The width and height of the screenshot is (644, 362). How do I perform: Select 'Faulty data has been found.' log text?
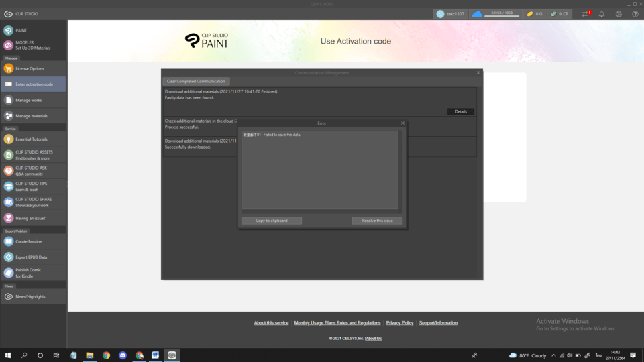click(x=189, y=98)
